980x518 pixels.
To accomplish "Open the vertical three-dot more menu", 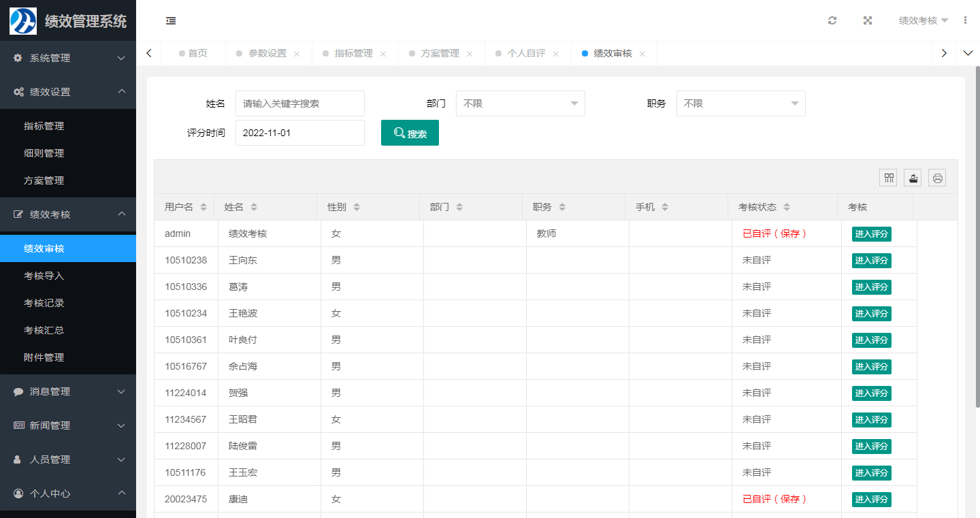I will [x=965, y=20].
